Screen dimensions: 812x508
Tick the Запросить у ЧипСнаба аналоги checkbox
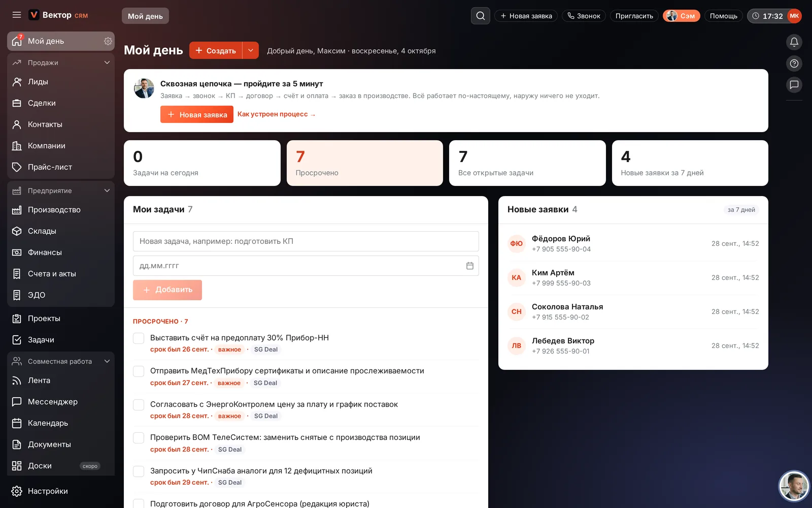point(139,471)
